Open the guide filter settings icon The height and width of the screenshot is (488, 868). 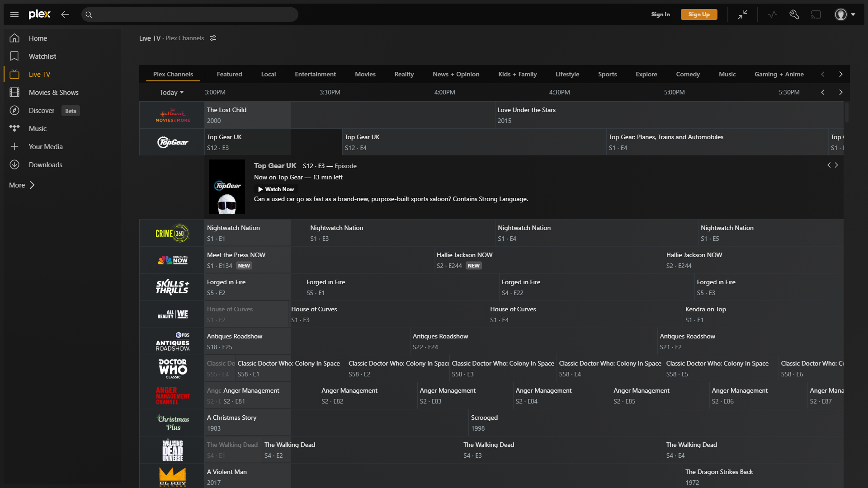point(213,38)
